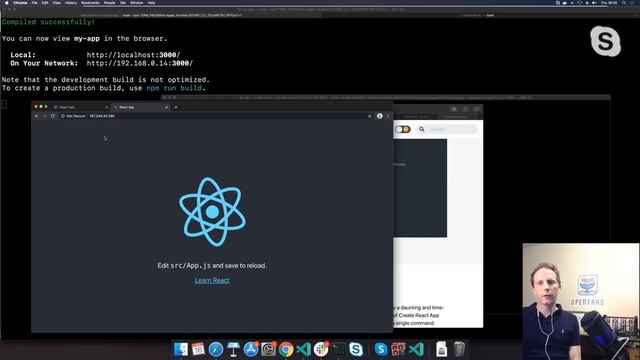Click 'Edit src/App.js and save to reload' text
The width and height of the screenshot is (640, 360).
click(212, 265)
